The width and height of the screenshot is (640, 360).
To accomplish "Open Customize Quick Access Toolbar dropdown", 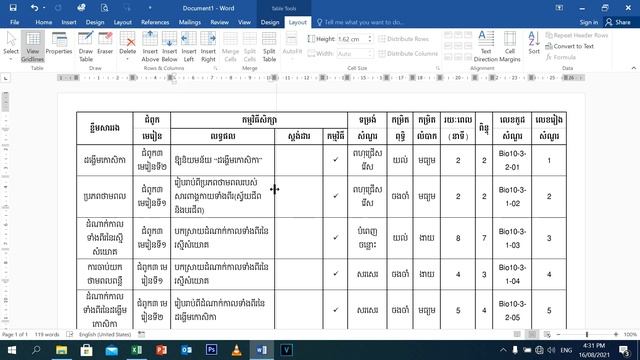I will (150, 8).
